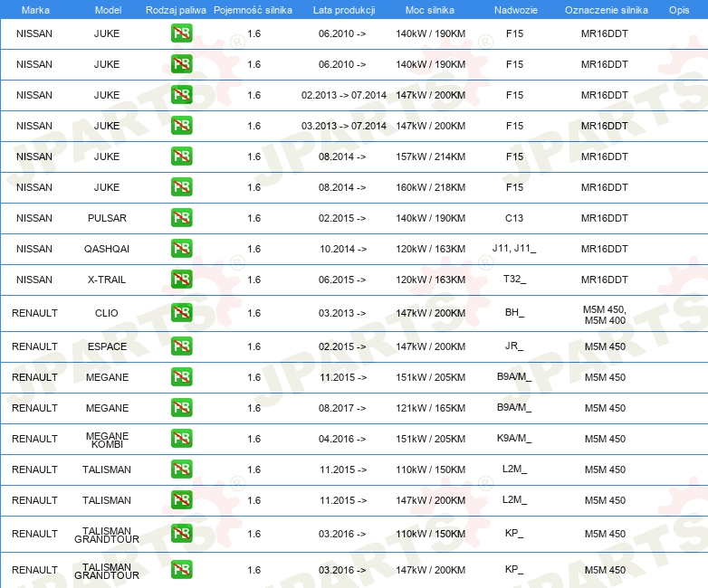The height and width of the screenshot is (588, 708).
Task: Select the QASHQAI model cell
Action: (107, 249)
